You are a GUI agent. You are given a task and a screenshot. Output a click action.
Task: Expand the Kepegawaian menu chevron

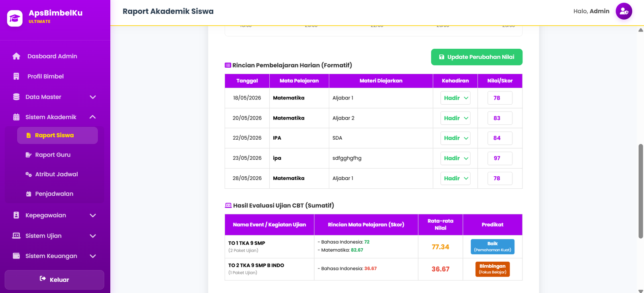click(93, 215)
